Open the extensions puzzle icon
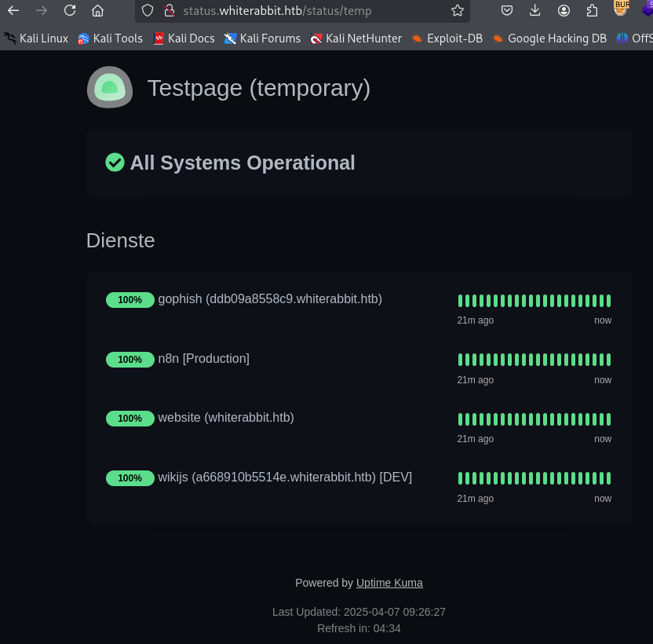Image resolution: width=653 pixels, height=644 pixels. [x=593, y=11]
